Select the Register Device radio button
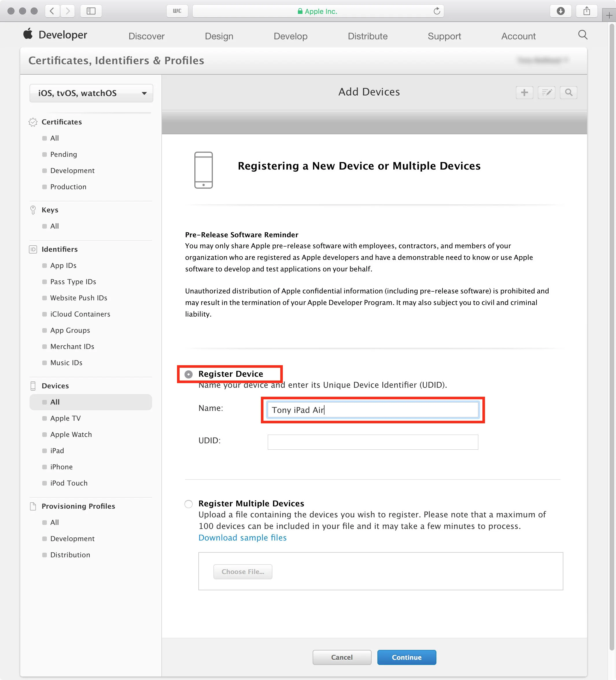Image resolution: width=616 pixels, height=680 pixels. coord(189,374)
